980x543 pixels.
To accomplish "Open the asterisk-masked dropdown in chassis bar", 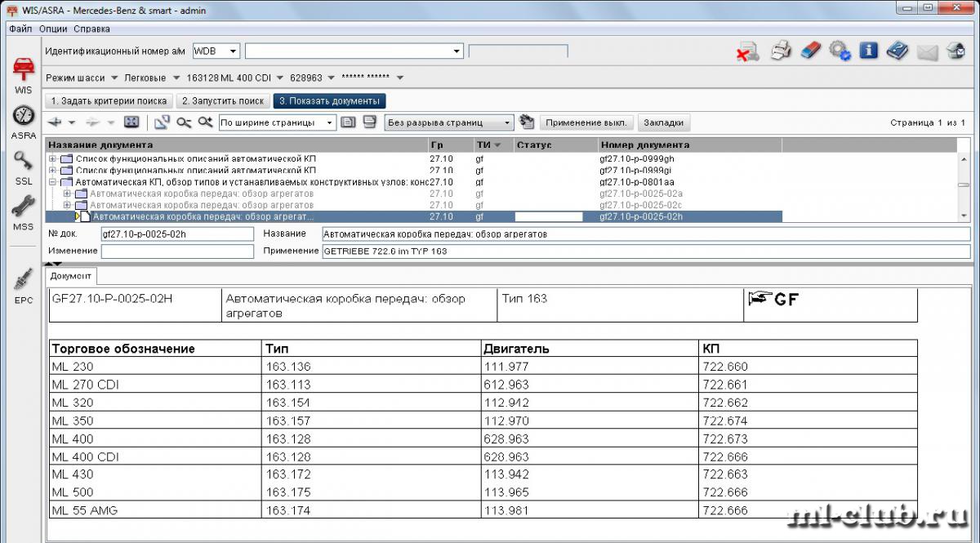I will click(x=400, y=78).
